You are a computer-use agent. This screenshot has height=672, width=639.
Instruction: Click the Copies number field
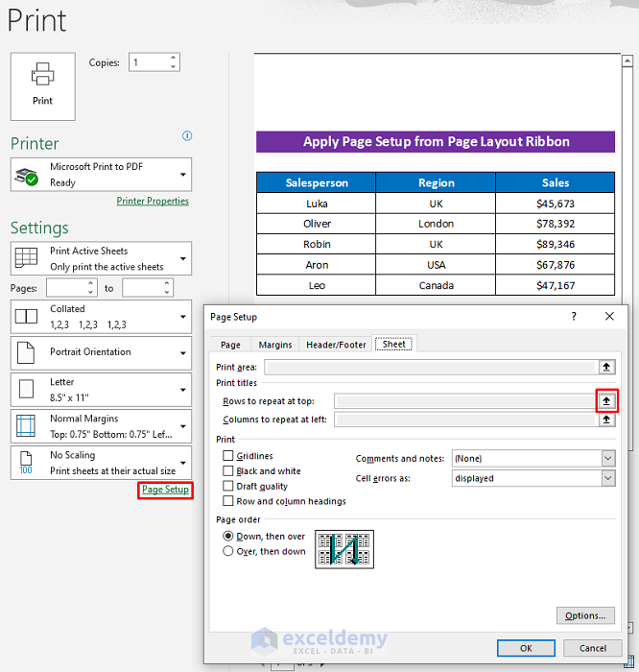[149, 62]
